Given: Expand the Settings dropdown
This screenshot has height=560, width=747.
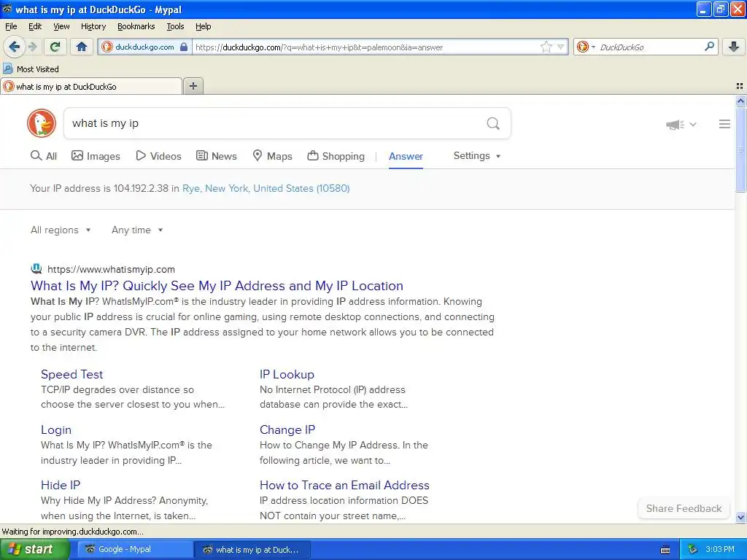Looking at the screenshot, I should pyautogui.click(x=477, y=156).
